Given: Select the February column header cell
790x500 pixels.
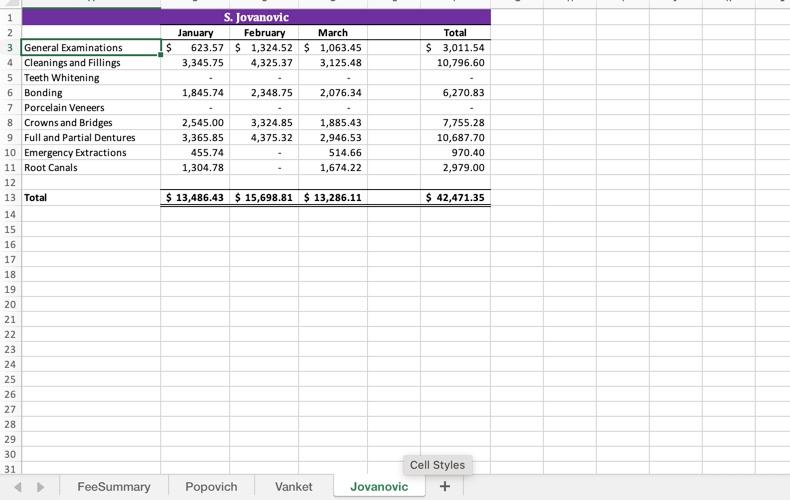Looking at the screenshot, I should [x=264, y=33].
